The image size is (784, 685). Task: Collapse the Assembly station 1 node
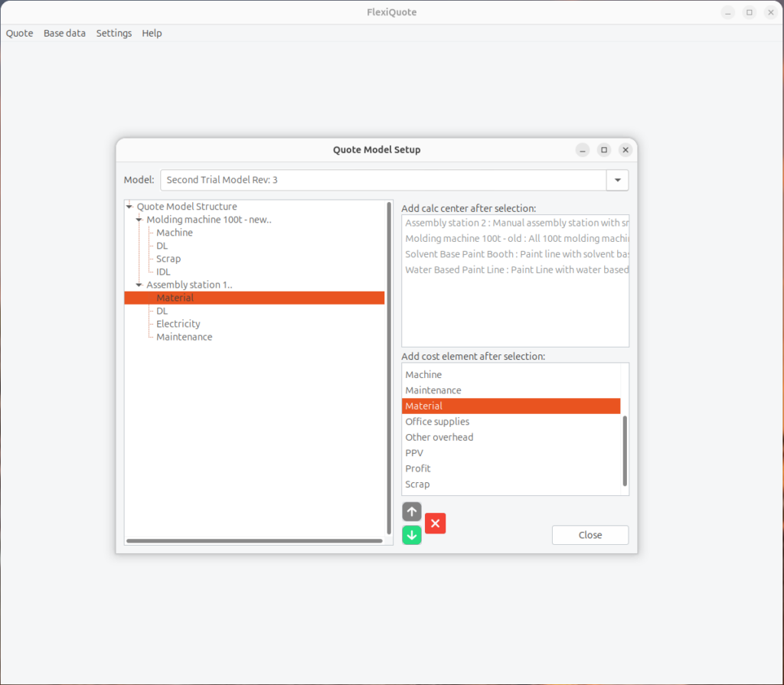click(139, 285)
